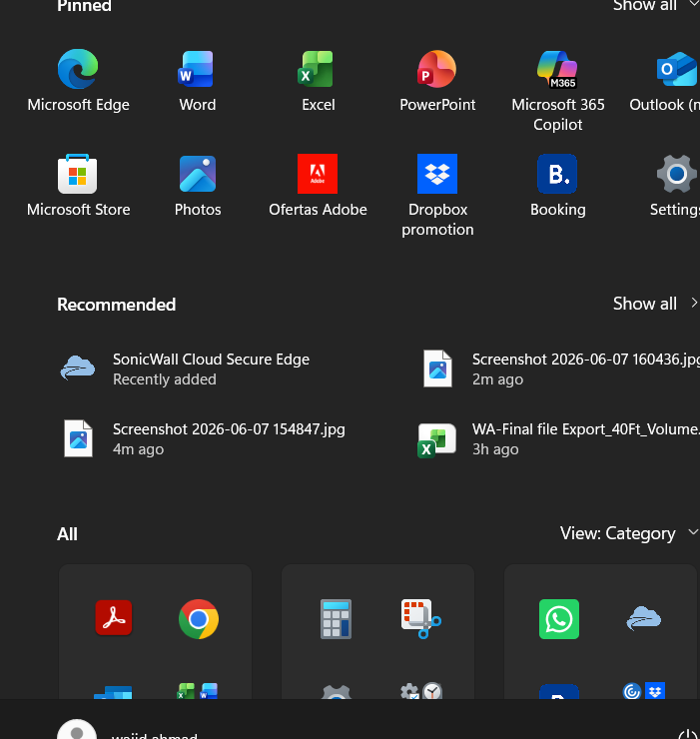Open Calculator in the All section
700x739 pixels.
pos(337,619)
